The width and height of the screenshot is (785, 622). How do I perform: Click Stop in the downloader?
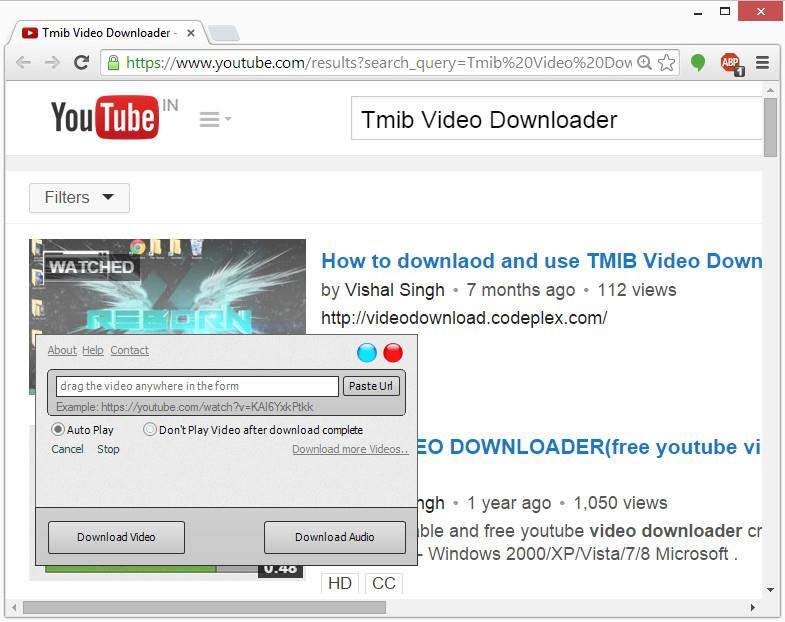point(108,449)
